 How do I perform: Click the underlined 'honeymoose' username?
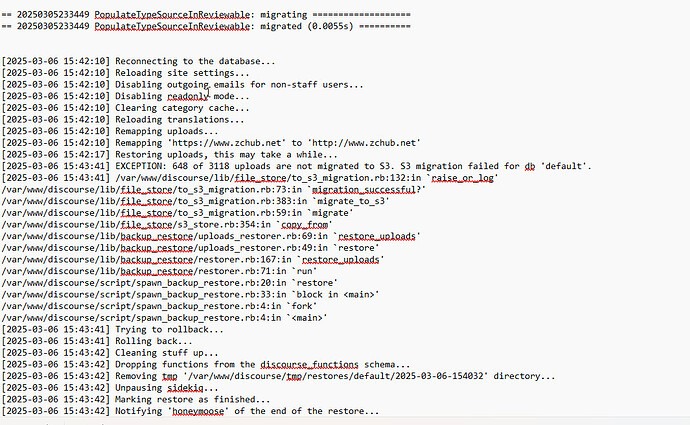point(198,411)
